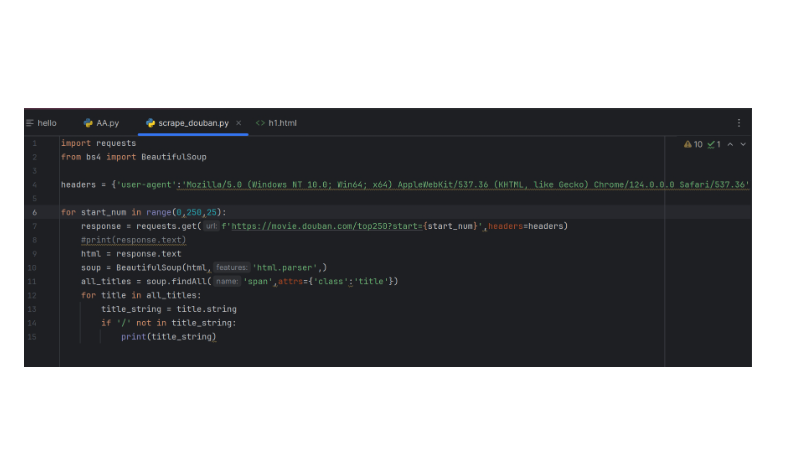The width and height of the screenshot is (800, 453).
Task: Open the editor tabs more options menu
Action: 739,123
